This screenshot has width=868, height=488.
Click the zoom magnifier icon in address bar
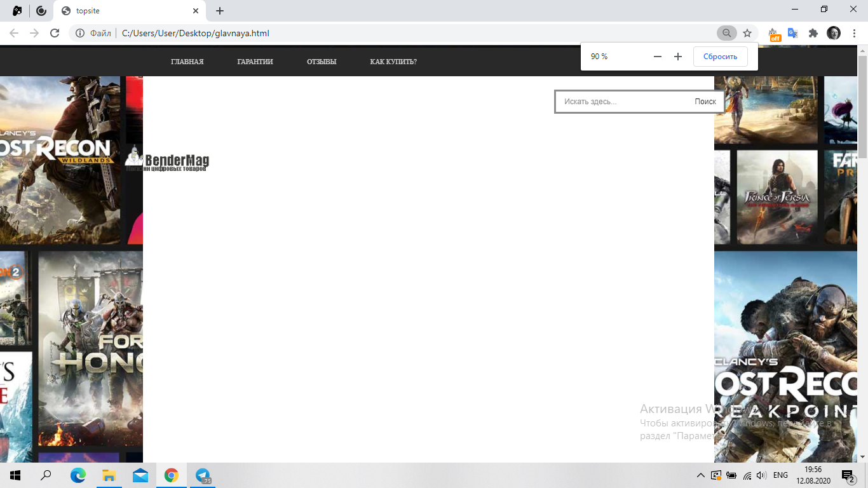[x=726, y=33]
